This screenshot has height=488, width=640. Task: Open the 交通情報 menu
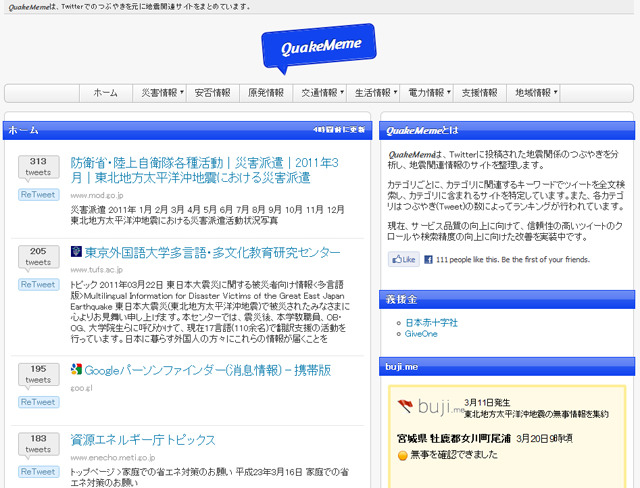(319, 93)
